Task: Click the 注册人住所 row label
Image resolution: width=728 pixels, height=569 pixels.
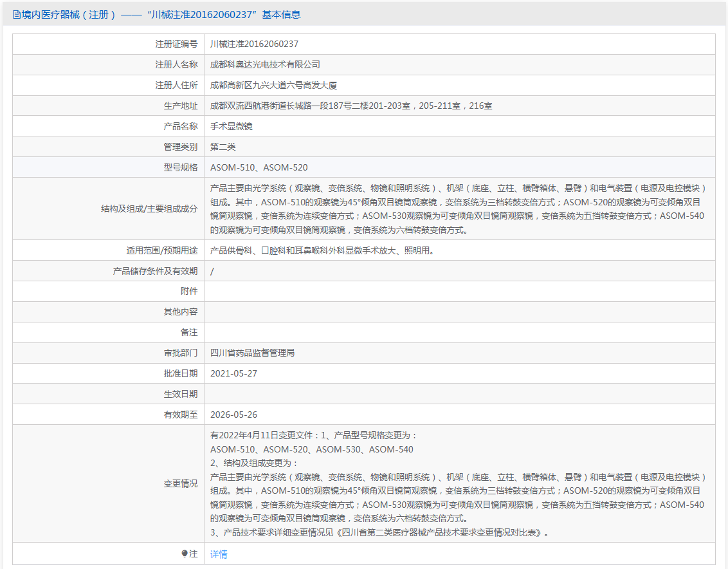Action: tap(176, 85)
